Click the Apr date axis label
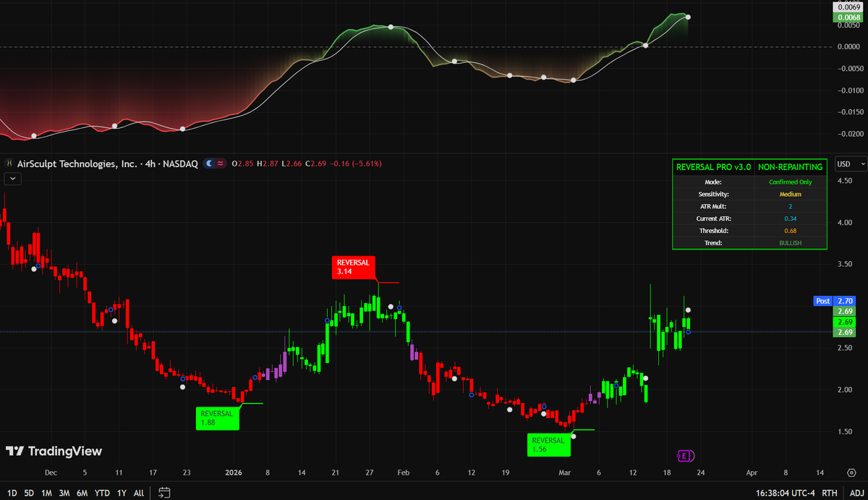This screenshot has width=868, height=500. pyautogui.click(x=752, y=473)
